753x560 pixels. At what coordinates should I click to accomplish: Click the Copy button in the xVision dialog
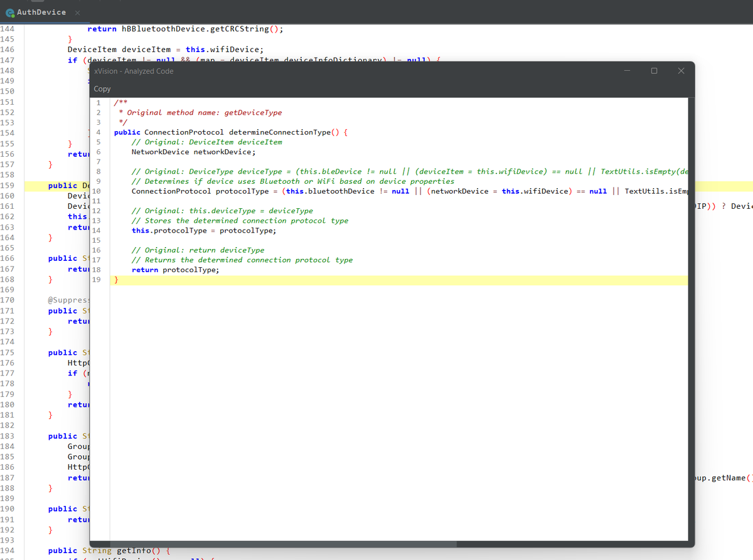tap(102, 88)
